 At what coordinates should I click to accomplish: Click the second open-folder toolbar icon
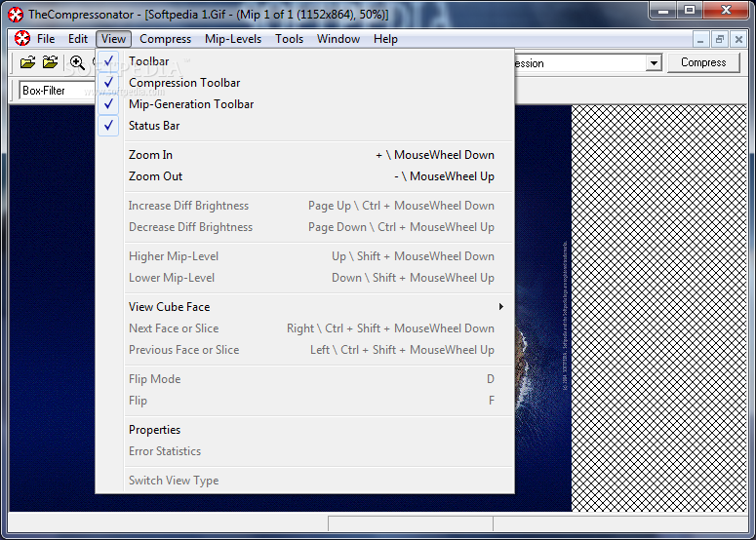click(x=50, y=62)
